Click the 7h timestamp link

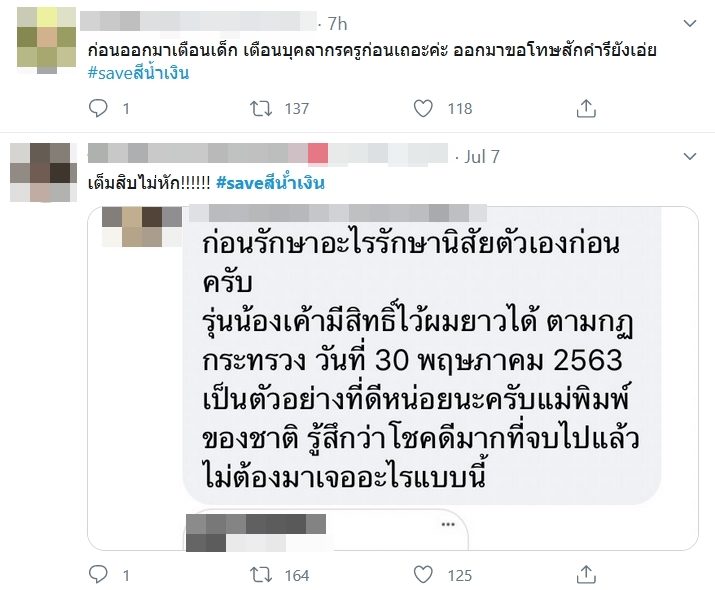[x=337, y=24]
